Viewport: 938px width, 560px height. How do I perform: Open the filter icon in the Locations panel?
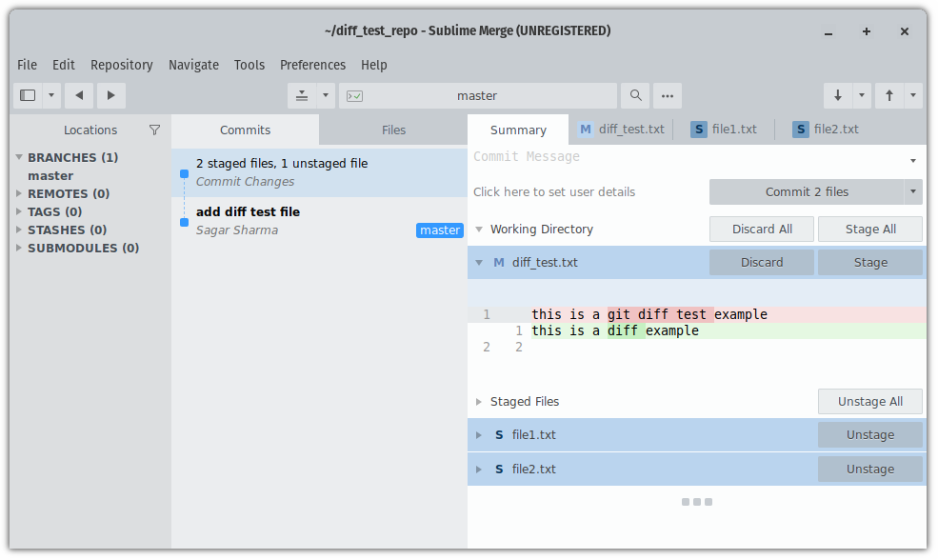[154, 130]
